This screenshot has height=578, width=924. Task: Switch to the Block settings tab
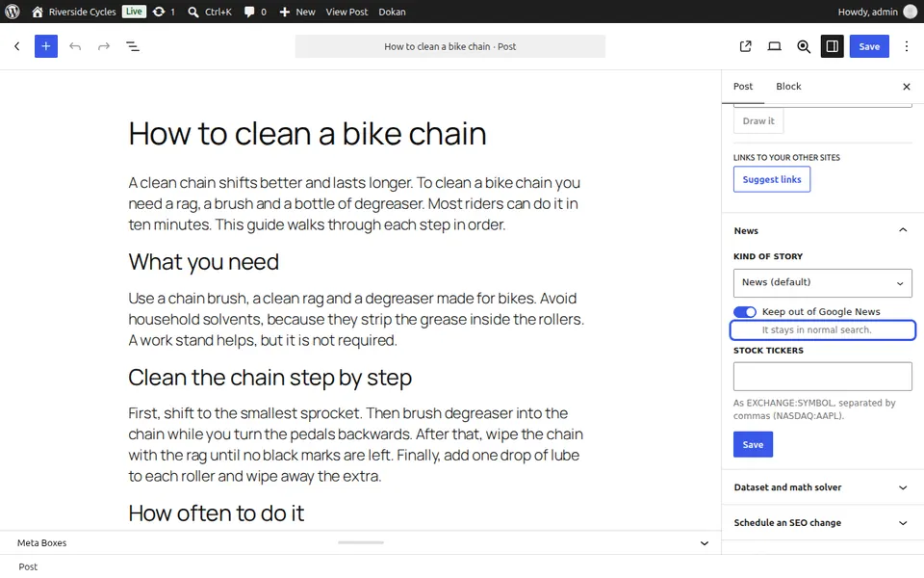(x=788, y=86)
